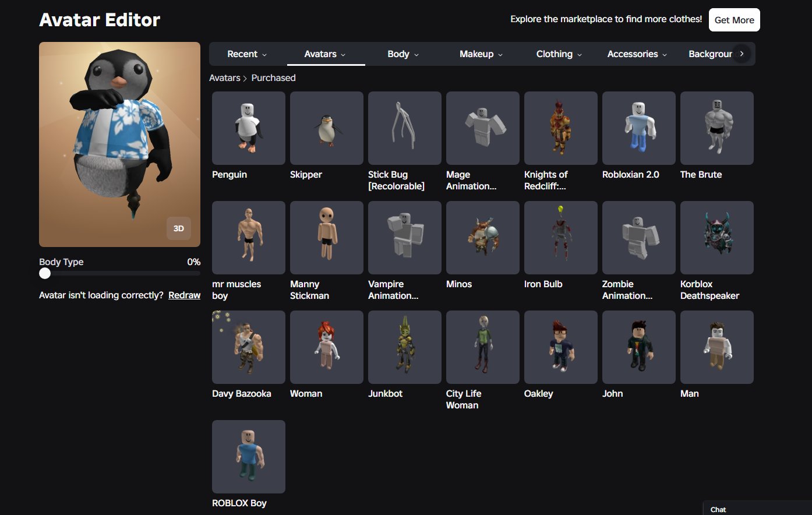Click the Purchased breadcrumb item

[x=273, y=78]
